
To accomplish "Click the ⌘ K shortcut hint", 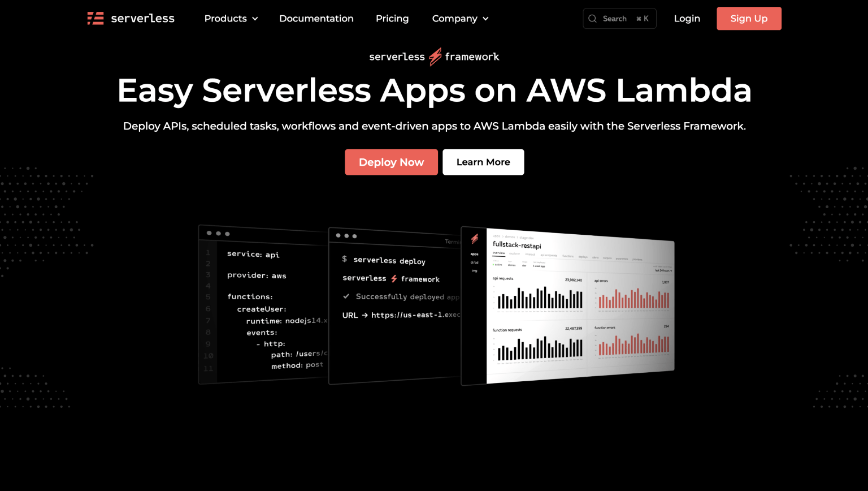I will pos(643,19).
